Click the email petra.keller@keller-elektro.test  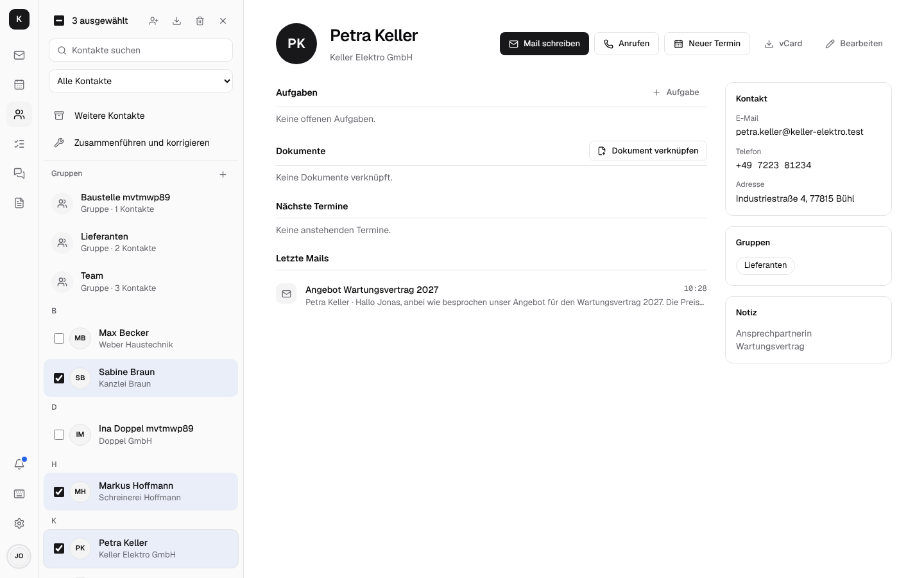[800, 132]
